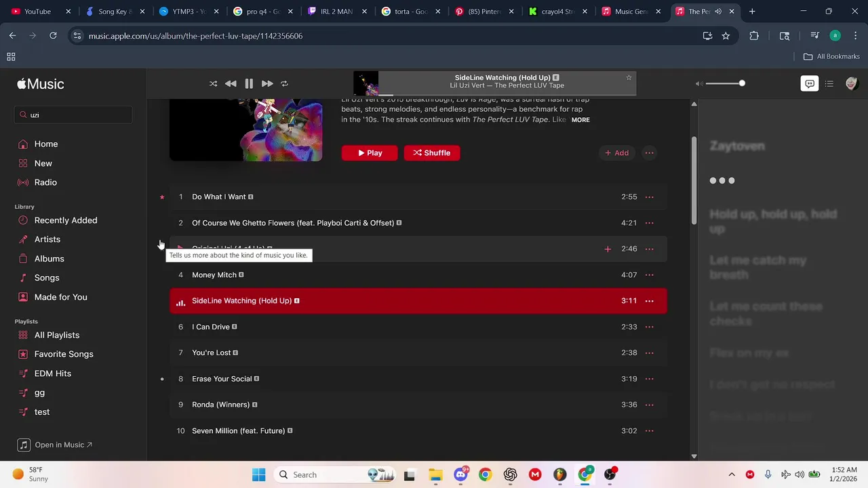Screen dimensions: 868x488
Task: Open the EDM Hits playlist
Action: pyautogui.click(x=53, y=373)
